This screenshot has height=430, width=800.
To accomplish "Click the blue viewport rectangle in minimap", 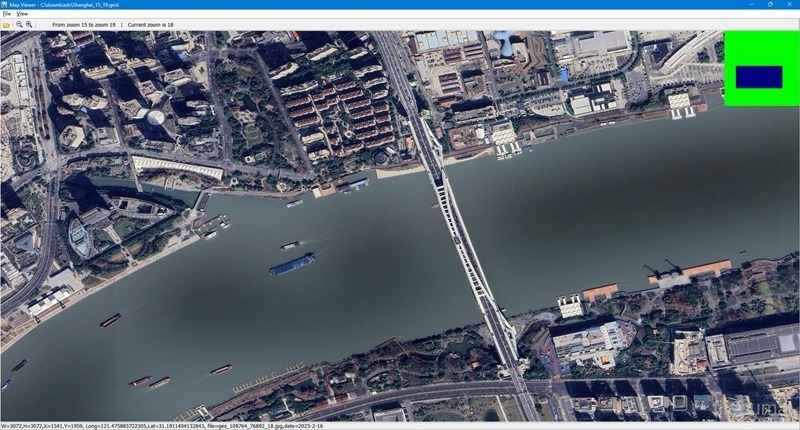I will point(759,77).
